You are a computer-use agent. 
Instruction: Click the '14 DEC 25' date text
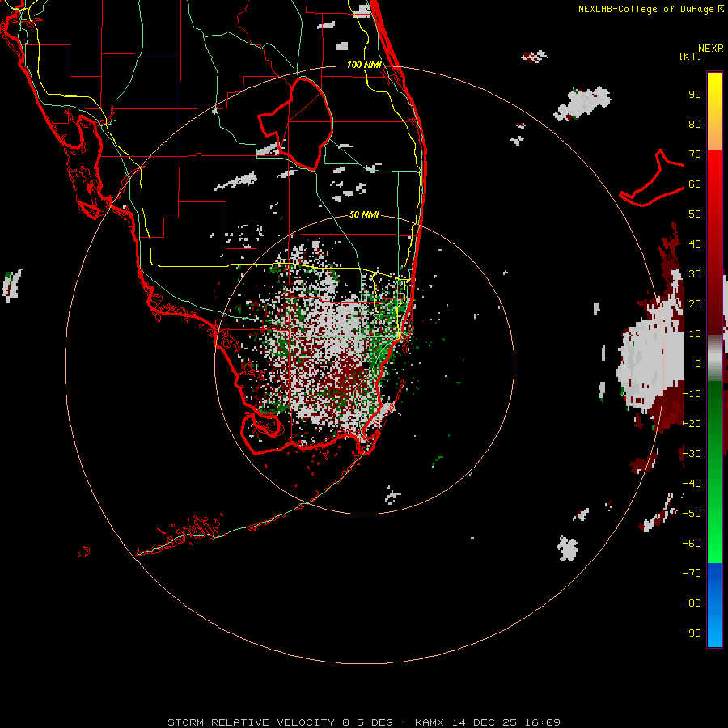tap(485, 722)
